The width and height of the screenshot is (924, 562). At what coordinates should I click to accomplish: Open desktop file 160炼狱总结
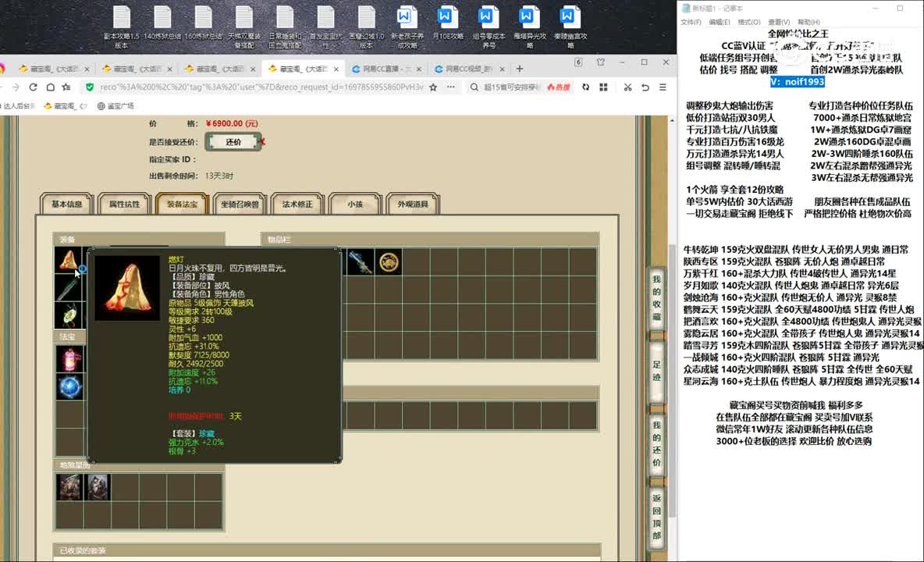(x=204, y=23)
